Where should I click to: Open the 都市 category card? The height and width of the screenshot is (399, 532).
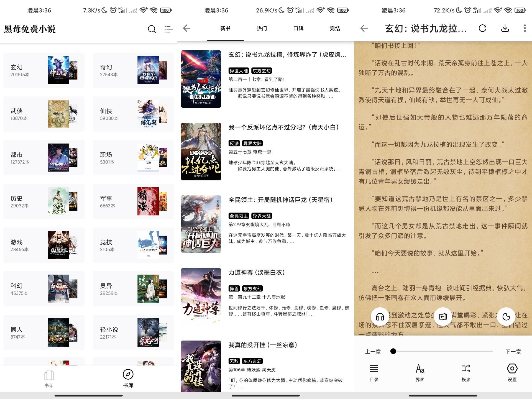click(x=44, y=158)
